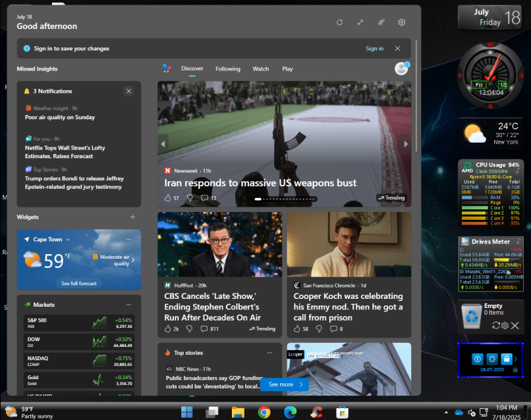
Task: Open NBC News public broadcasters story
Action: (x=214, y=382)
